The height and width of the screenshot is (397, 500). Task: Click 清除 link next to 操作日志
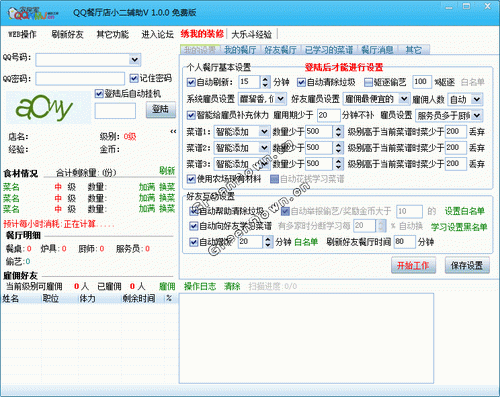click(x=232, y=286)
